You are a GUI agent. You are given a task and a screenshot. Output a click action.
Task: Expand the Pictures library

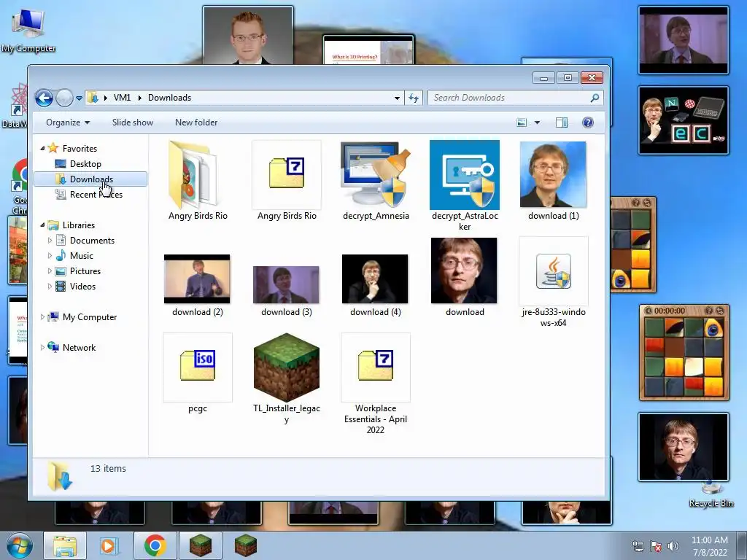tap(50, 271)
